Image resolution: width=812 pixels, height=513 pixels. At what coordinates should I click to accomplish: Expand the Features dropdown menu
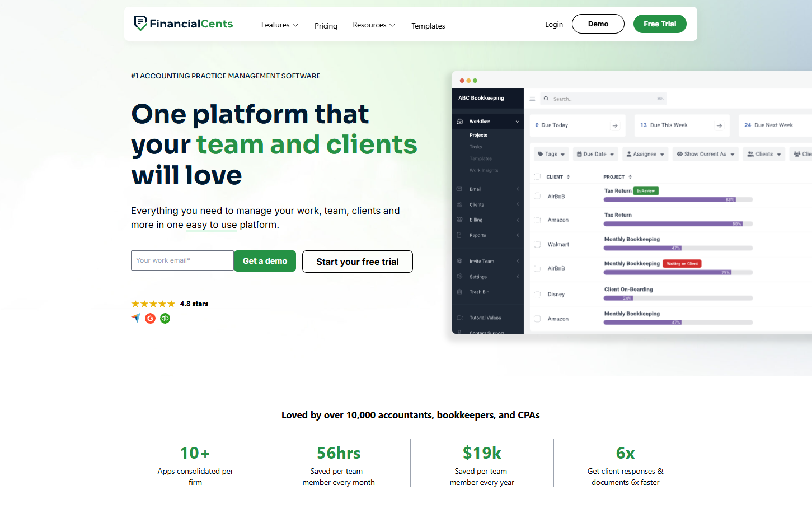point(279,25)
